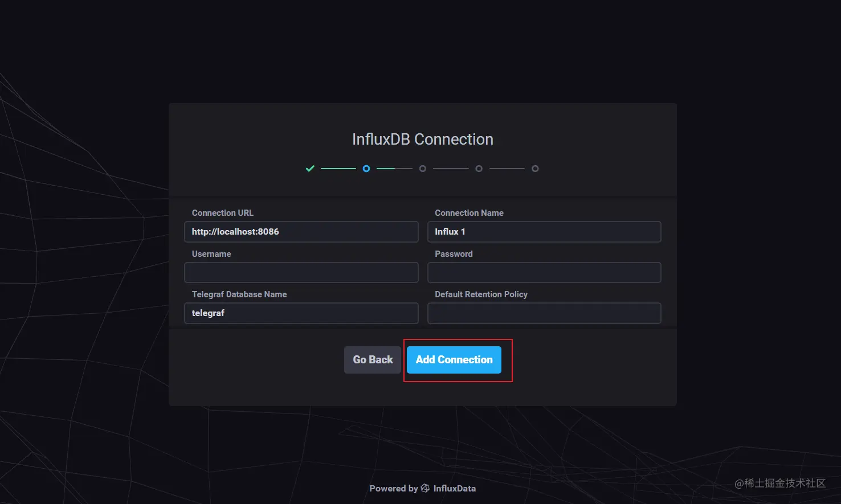Click into the empty Password field

(544, 272)
